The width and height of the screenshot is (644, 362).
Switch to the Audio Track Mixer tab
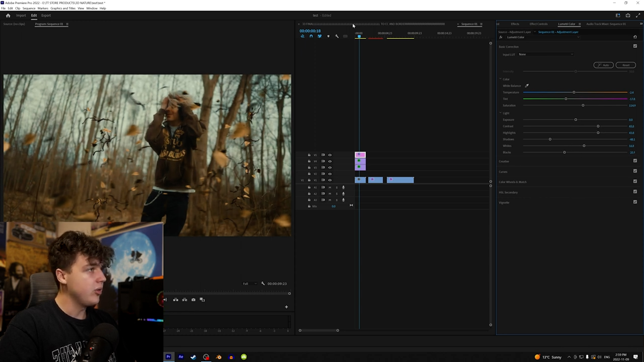606,24
